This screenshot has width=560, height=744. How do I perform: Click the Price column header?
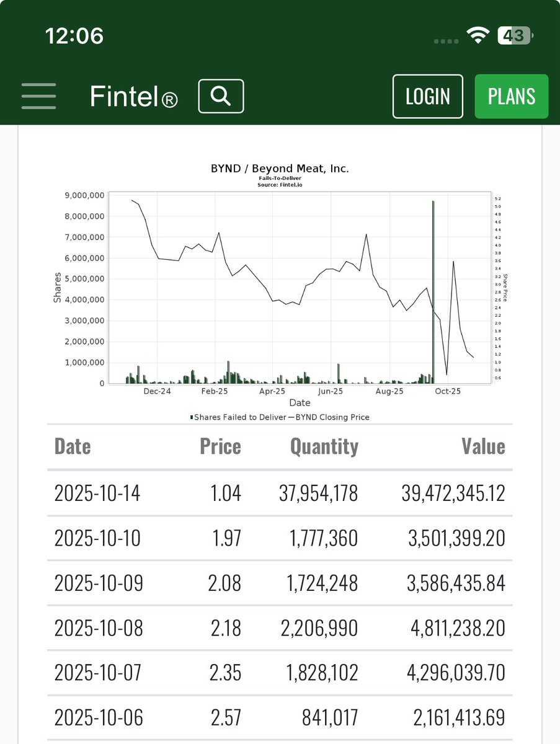tap(220, 446)
